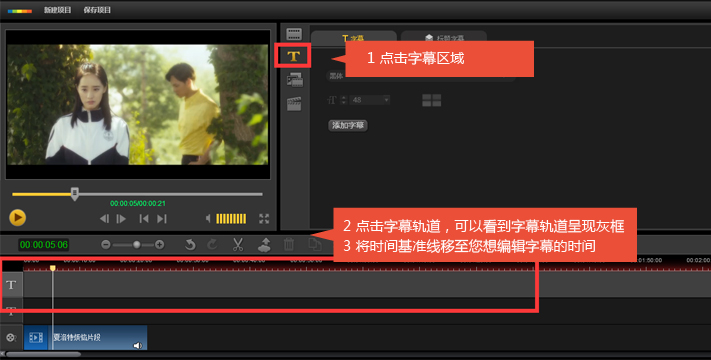Undo the last edit
This screenshot has height=360, width=711.
coord(190,245)
